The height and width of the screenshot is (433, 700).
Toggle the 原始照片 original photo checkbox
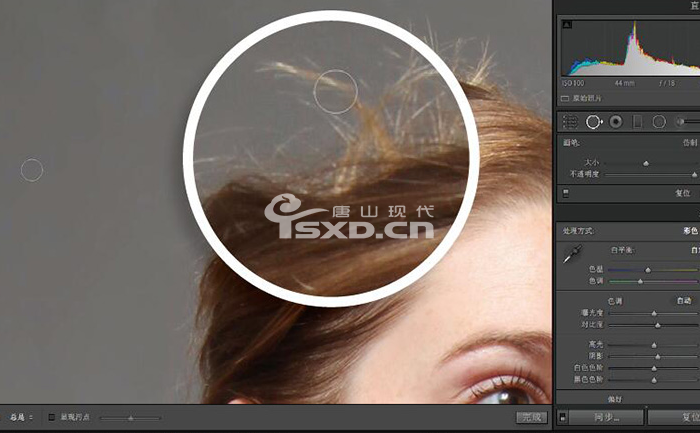coord(565,98)
